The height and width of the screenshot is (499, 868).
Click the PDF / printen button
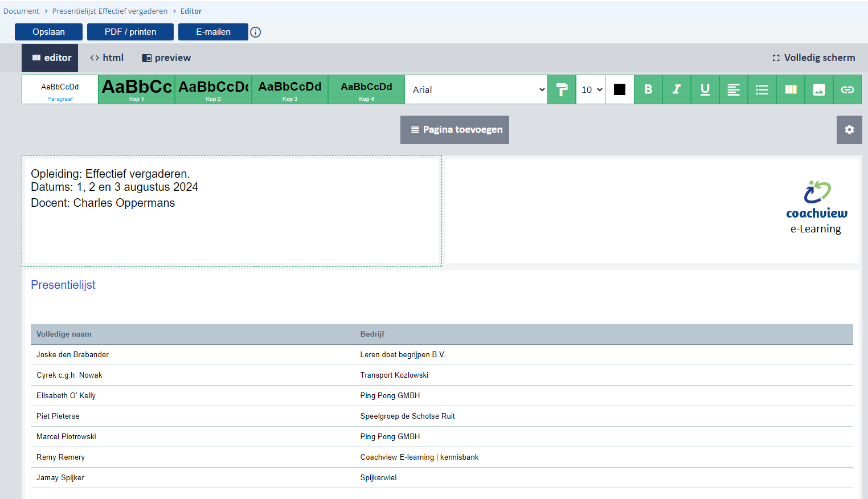pos(130,32)
